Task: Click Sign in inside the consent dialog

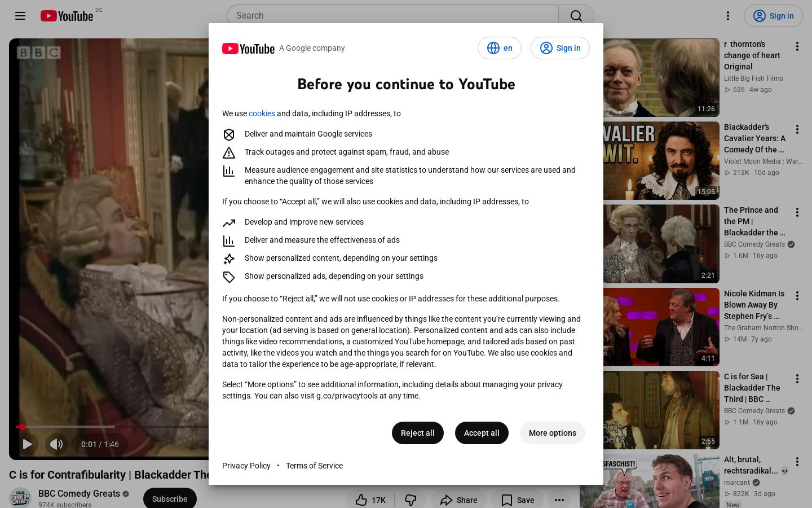Action: (x=560, y=48)
